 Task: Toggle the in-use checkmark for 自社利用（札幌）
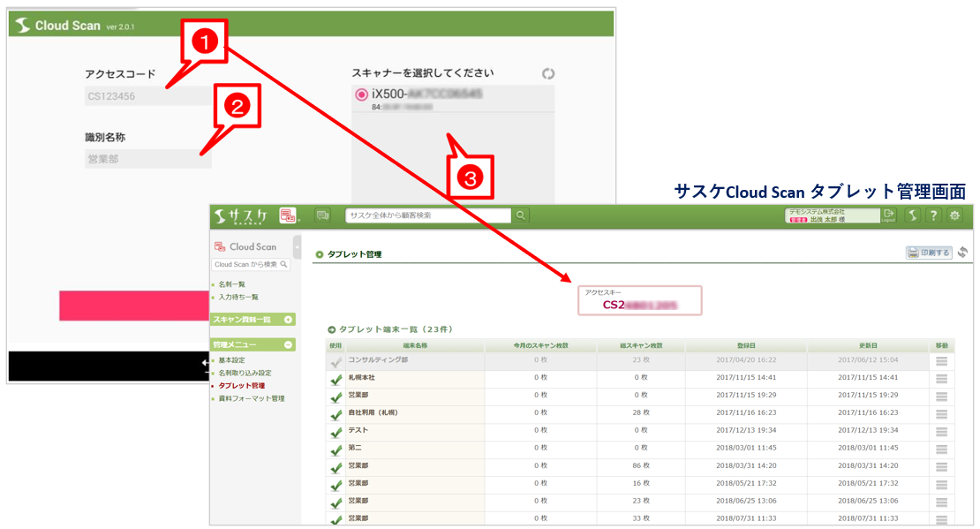point(335,414)
